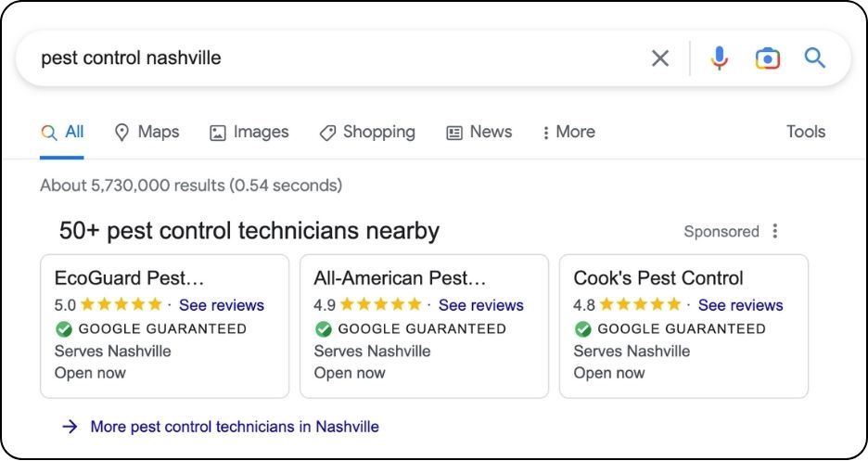Open Cook's Pest Control See reviews link
Screen dimensions: 868x461
[x=741, y=305]
